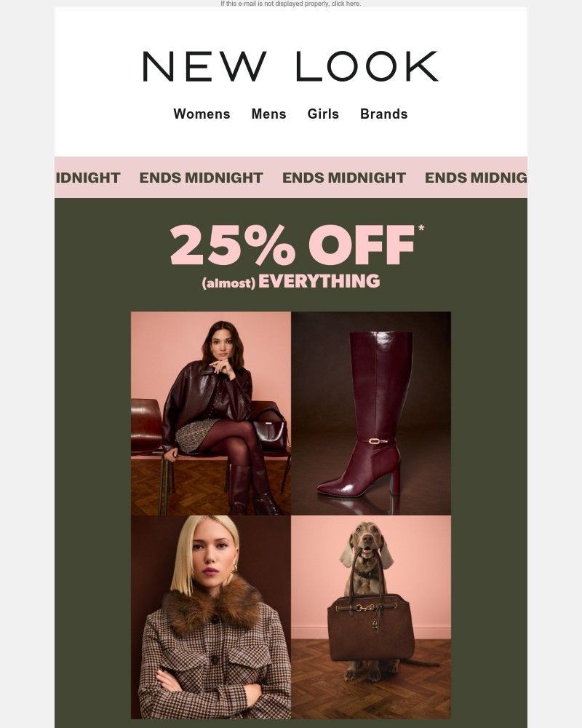Viewport: 582px width, 728px height.
Task: Open the seated woman in leather jacket photo
Action: tap(211, 414)
